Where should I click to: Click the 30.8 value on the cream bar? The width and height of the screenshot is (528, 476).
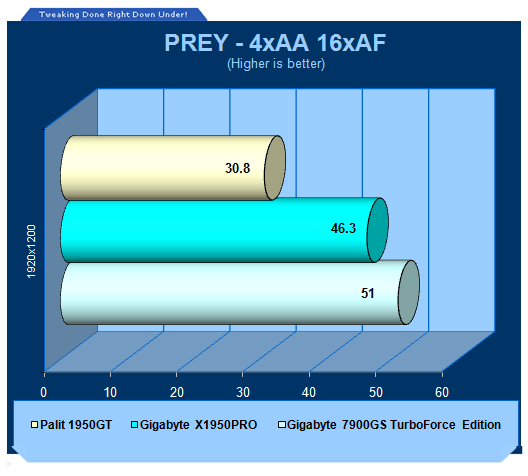[x=237, y=168]
